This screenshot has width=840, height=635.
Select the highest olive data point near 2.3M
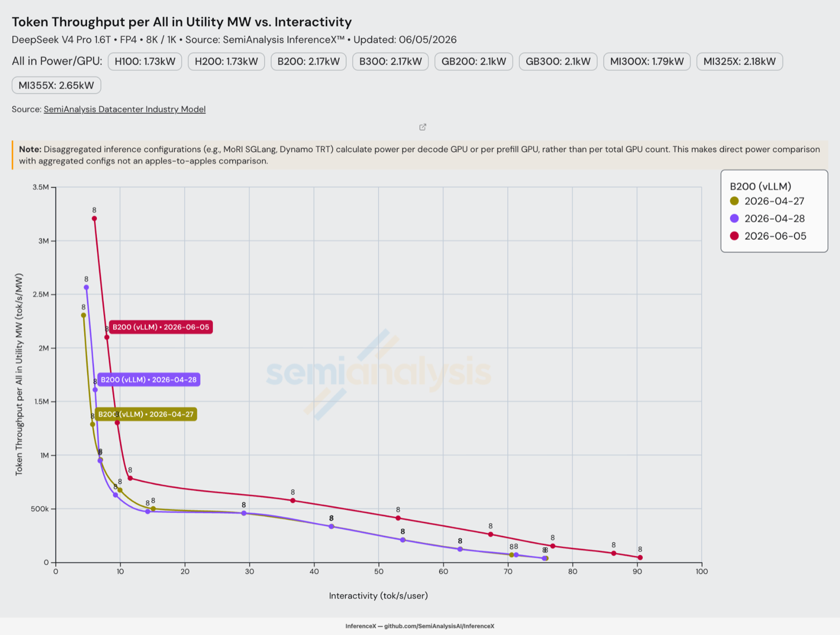pyautogui.click(x=84, y=315)
